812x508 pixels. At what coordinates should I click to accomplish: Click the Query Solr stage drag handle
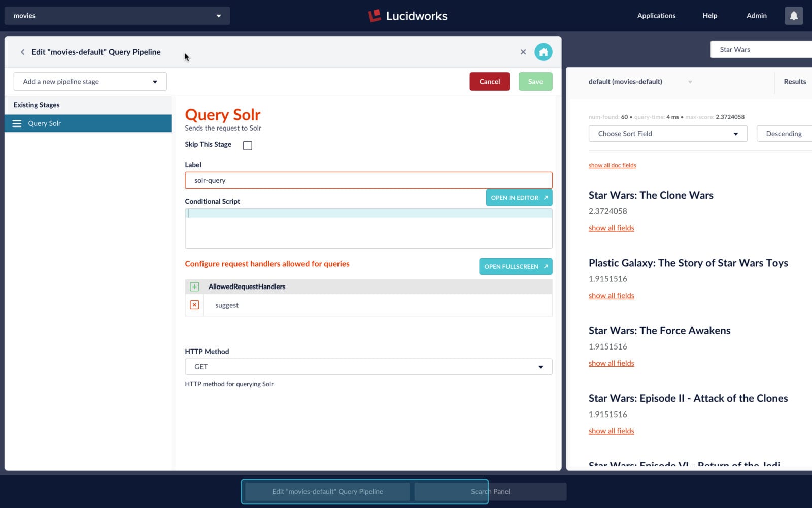coord(17,123)
